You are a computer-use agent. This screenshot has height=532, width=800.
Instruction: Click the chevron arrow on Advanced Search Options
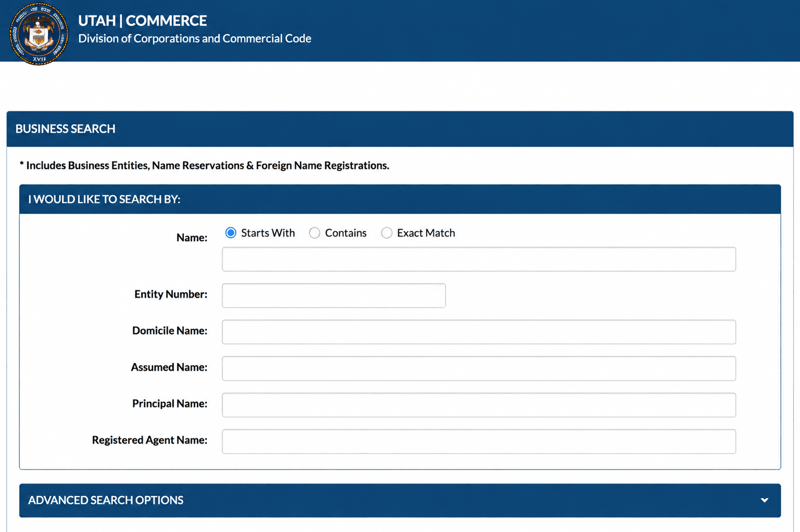pyautogui.click(x=764, y=500)
